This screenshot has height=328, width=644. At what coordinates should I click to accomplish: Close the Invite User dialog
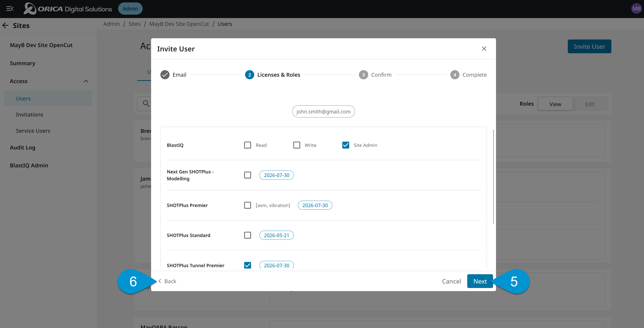(484, 49)
